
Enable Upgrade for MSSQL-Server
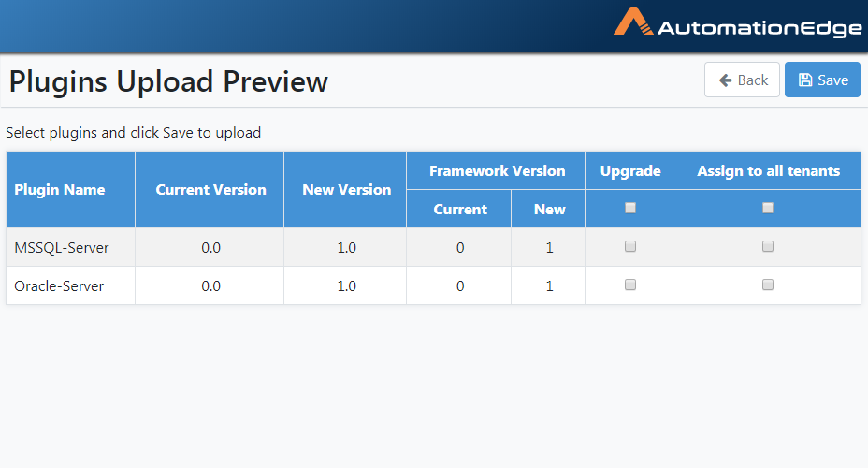click(x=630, y=246)
